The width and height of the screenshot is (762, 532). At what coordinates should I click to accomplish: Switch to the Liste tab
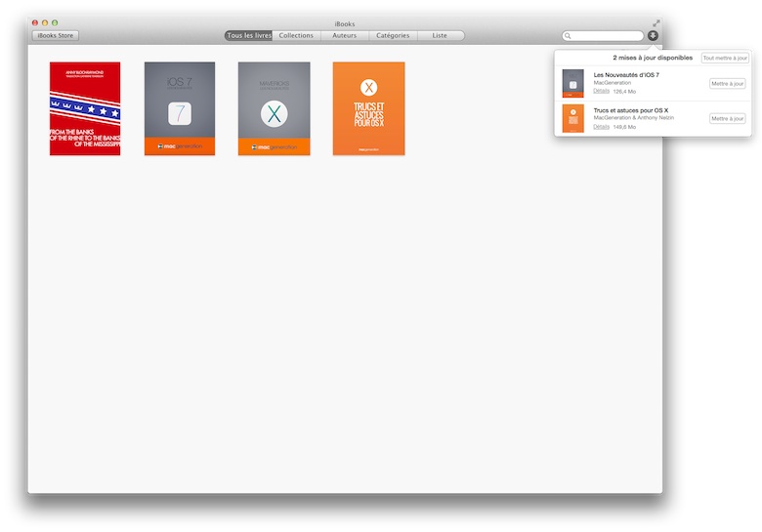pyautogui.click(x=441, y=35)
